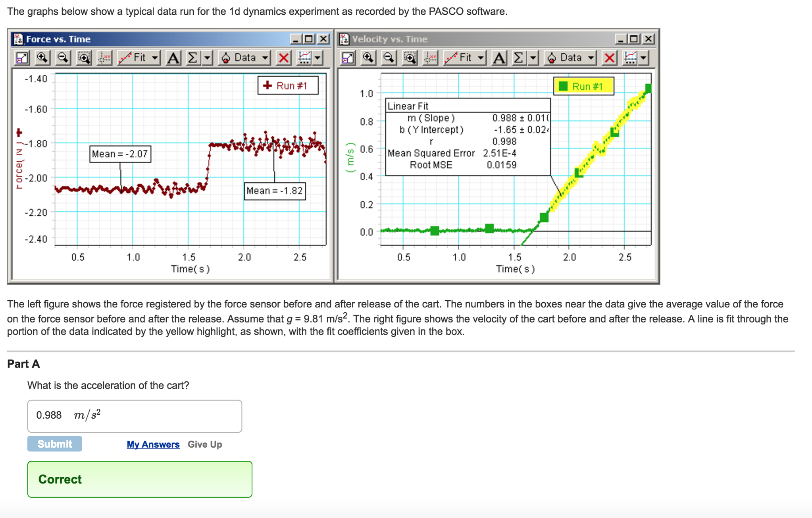This screenshot has height=518, width=812.
Task: Click Scale to Fit in Force vs. Time toolbar
Action: 23,58
